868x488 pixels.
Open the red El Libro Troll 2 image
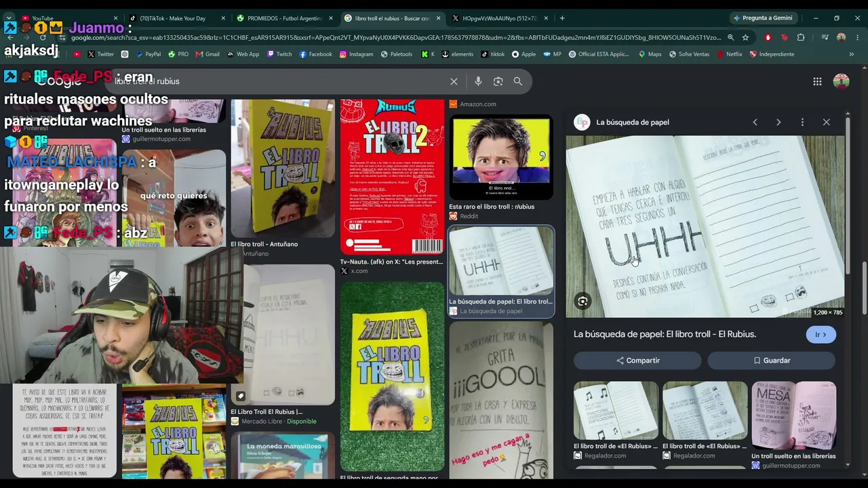392,177
